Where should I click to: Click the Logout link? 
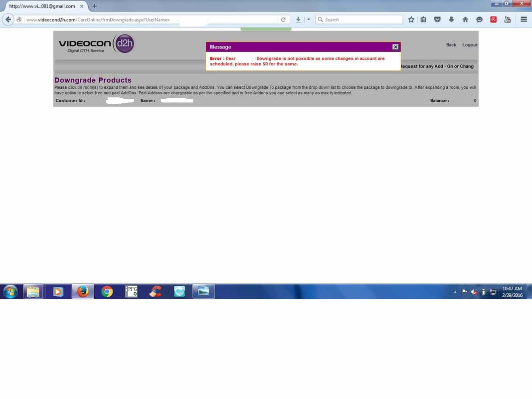tap(470, 45)
